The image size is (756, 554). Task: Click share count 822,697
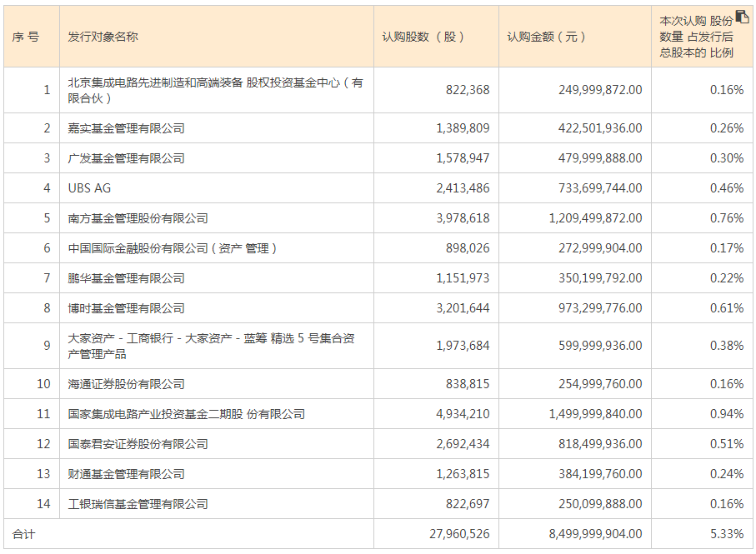click(468, 504)
